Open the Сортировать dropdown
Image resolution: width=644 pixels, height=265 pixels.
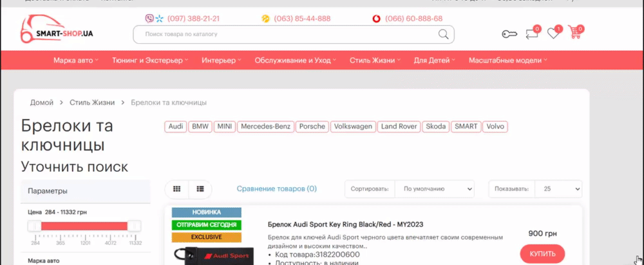435,189
